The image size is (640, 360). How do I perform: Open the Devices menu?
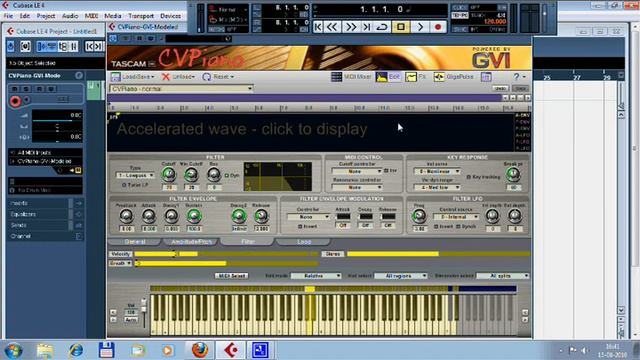click(171, 16)
